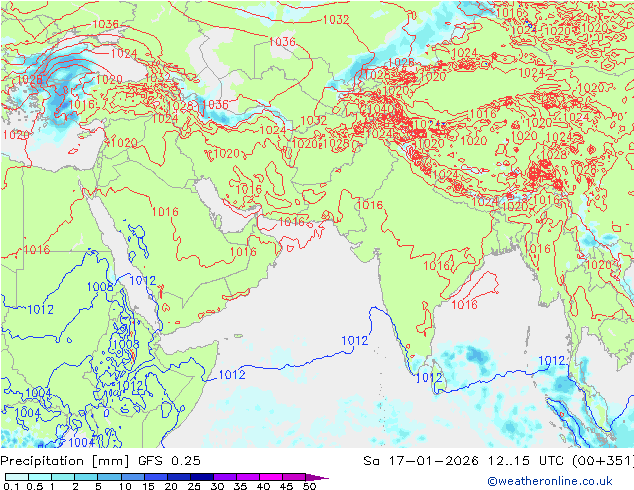
Task: Click the red "1040" isobar label
Action: [380, 109]
